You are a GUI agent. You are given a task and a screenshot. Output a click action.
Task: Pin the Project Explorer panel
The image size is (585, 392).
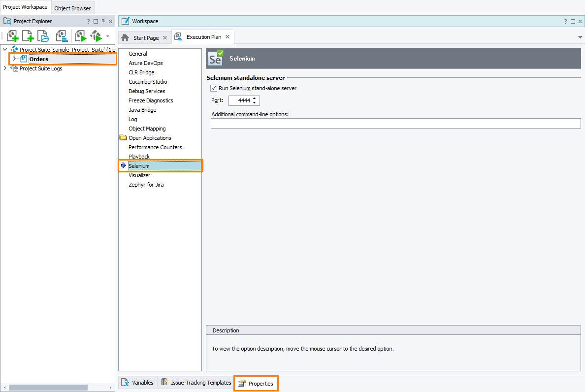pos(104,21)
